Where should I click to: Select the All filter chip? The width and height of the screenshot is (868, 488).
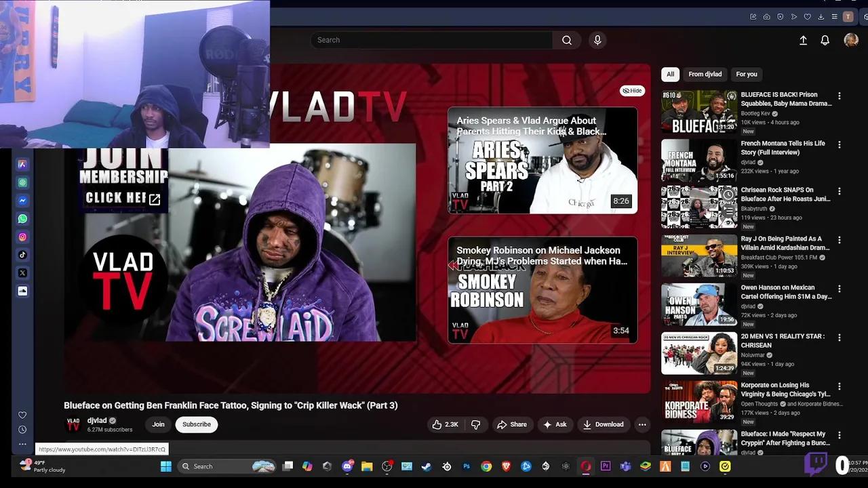point(670,74)
